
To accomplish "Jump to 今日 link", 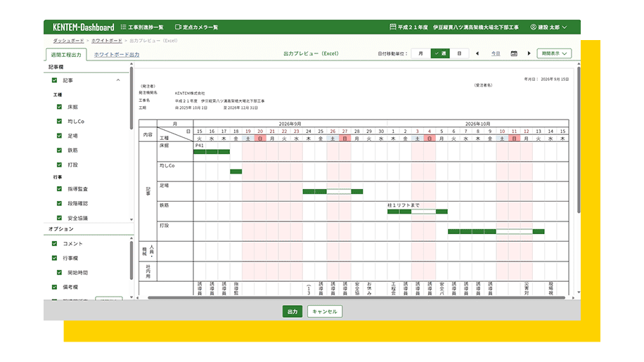I will click(x=496, y=53).
